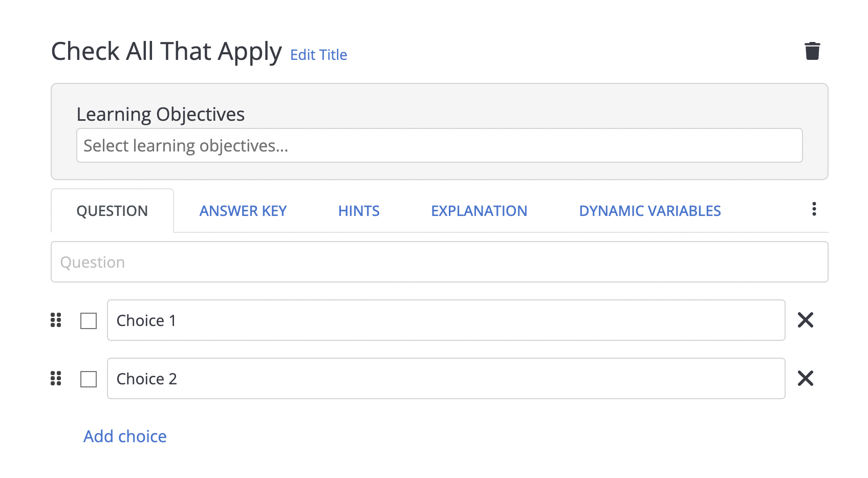This screenshot has height=478, width=868.
Task: Open the Dynamic Variables tab
Action: tap(649, 211)
